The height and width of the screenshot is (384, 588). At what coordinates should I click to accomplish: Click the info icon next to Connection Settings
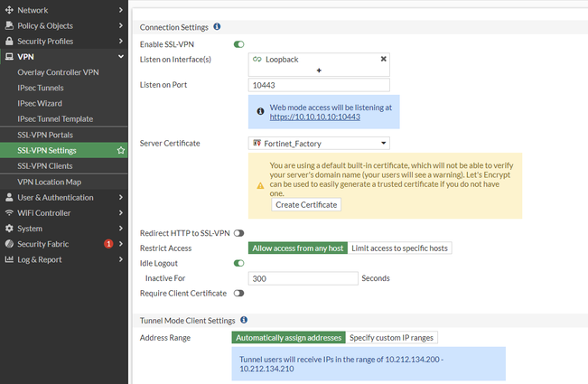pos(217,27)
